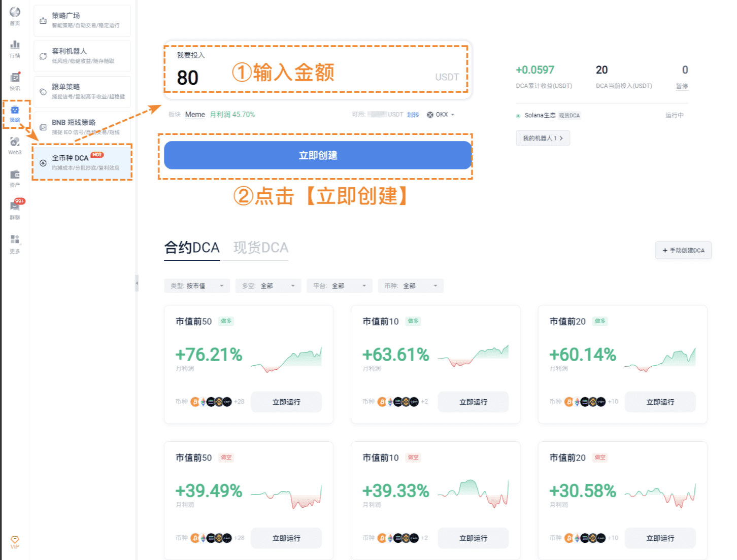737x560 pixels.
Task: Click the 套利机器人 cycle icon
Action: (43, 56)
